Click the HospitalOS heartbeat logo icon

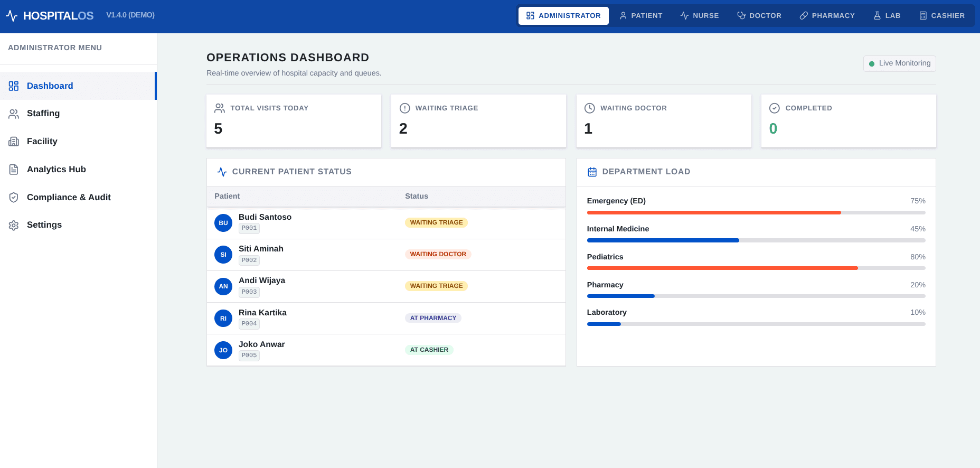pos(12,16)
